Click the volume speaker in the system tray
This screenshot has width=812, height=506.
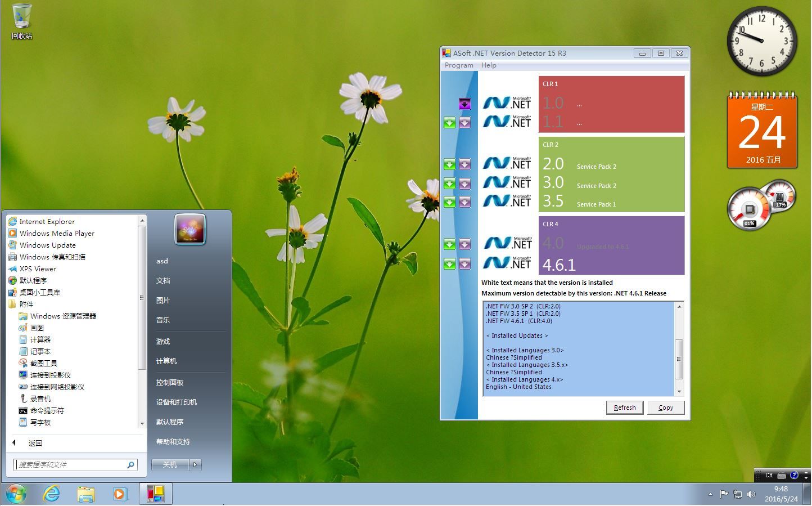click(x=752, y=494)
